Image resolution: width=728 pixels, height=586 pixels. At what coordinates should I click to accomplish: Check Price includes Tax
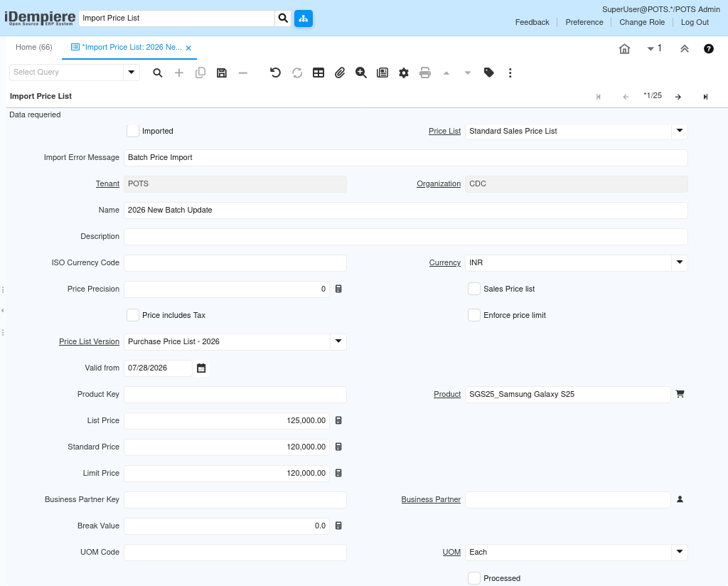tap(133, 315)
